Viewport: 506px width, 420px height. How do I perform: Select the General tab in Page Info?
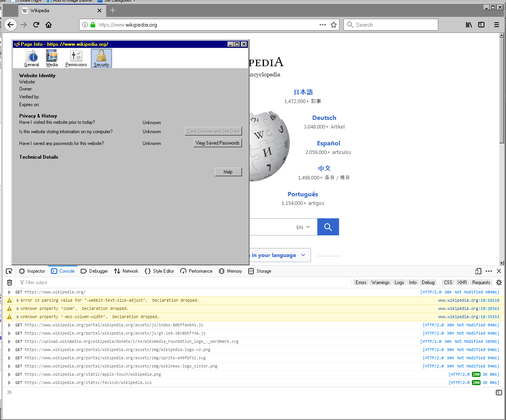(32, 58)
